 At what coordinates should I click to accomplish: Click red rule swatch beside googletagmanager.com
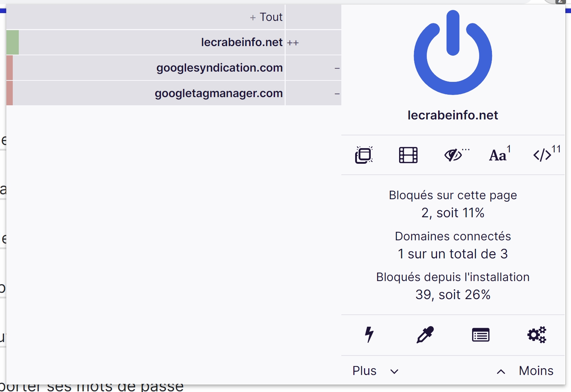click(10, 93)
